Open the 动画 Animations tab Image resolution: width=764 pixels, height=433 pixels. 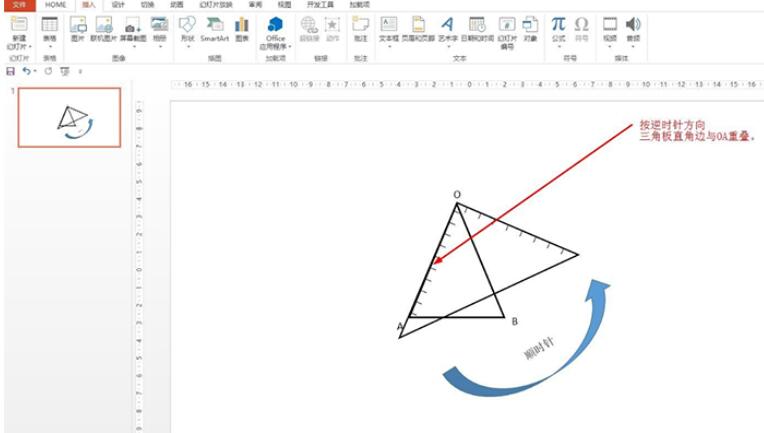177,5
